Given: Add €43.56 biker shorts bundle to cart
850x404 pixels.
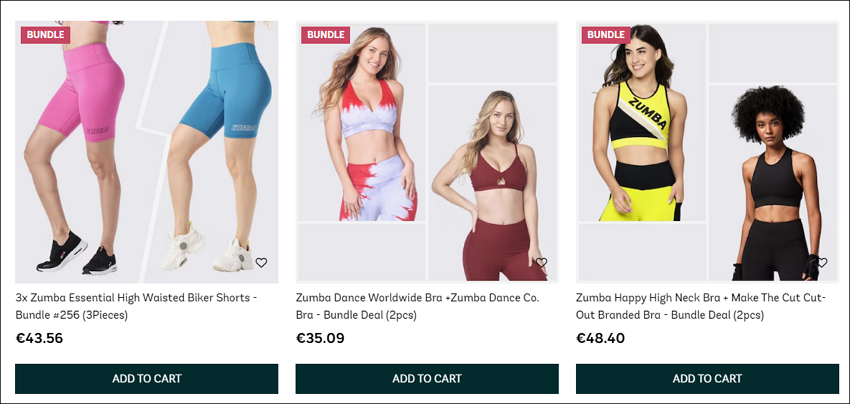Looking at the screenshot, I should click(x=146, y=379).
